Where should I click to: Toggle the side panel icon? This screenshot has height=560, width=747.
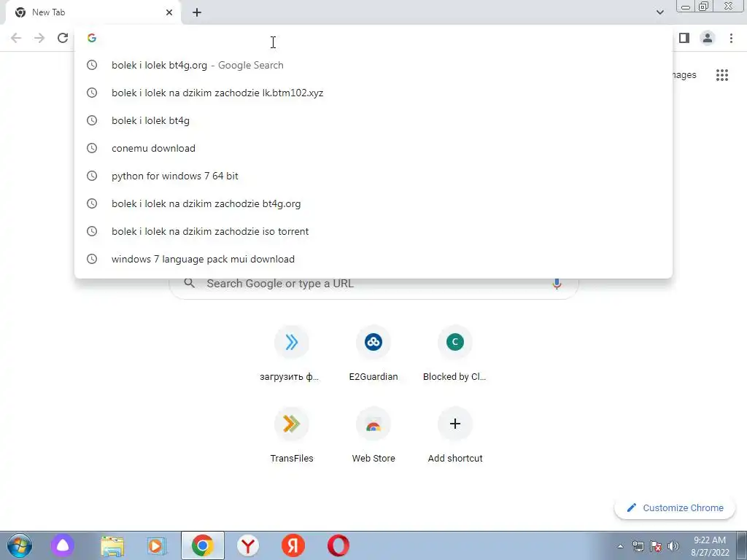684,38
